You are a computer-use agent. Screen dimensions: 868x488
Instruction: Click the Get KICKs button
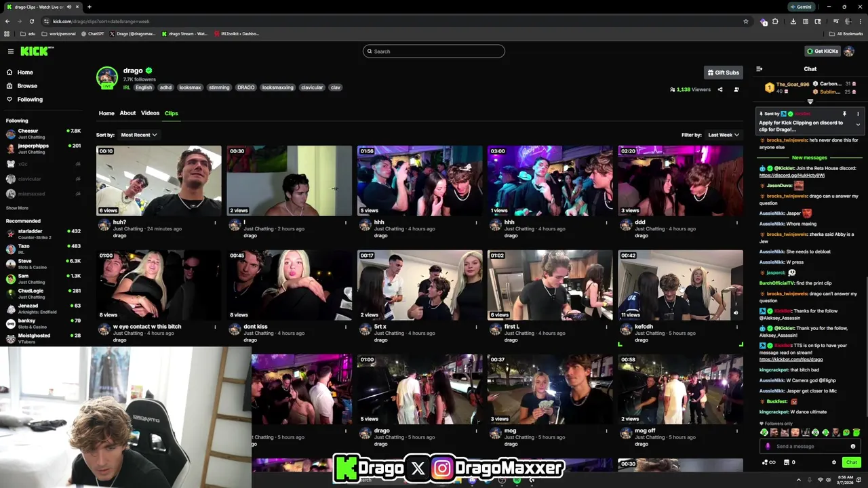822,52
